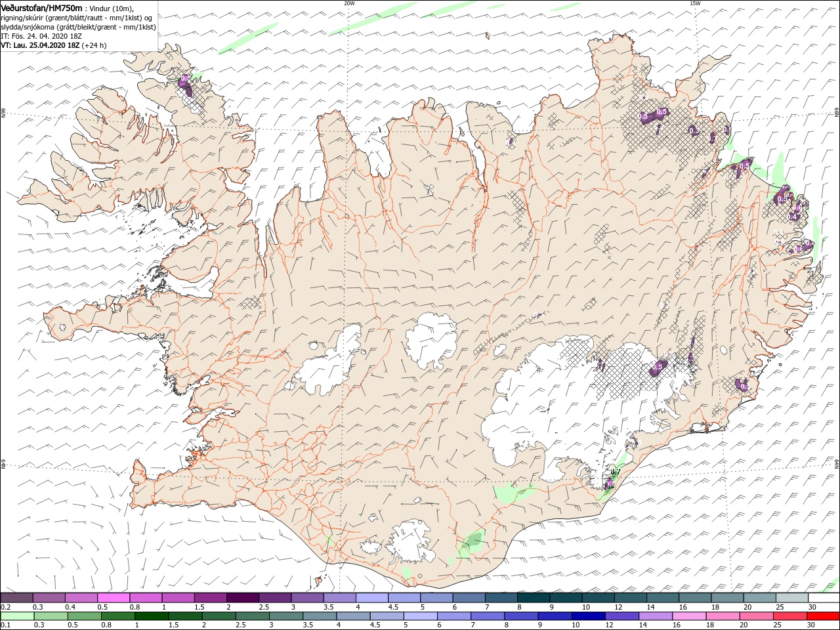840x630 pixels.
Task: Click the bright red 30 rain legend swatch
Action: click(x=823, y=616)
